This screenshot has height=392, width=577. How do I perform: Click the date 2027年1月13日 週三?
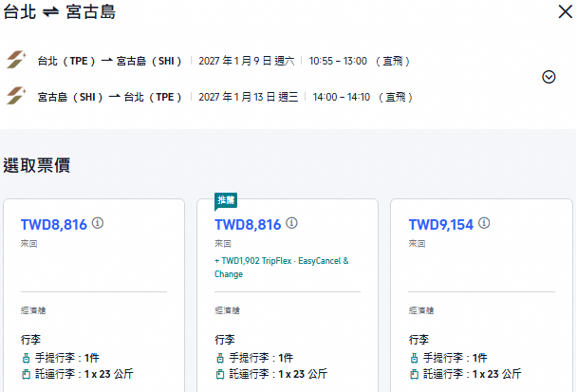(249, 97)
